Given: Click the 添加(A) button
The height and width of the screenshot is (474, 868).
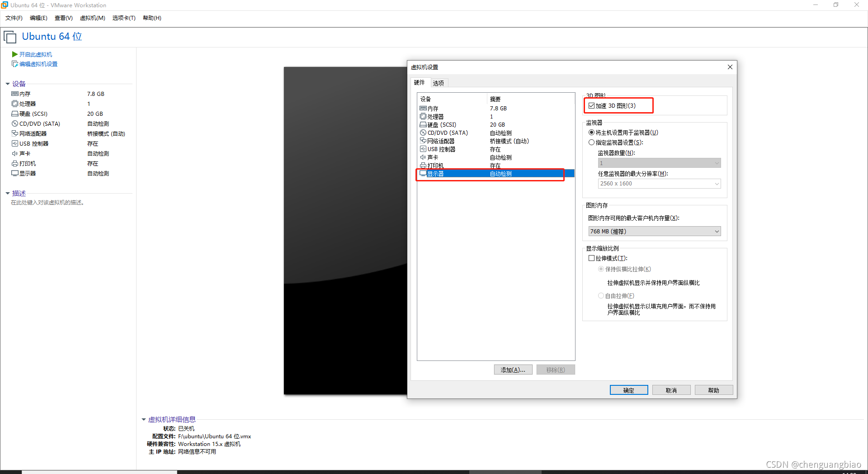Looking at the screenshot, I should tap(513, 370).
